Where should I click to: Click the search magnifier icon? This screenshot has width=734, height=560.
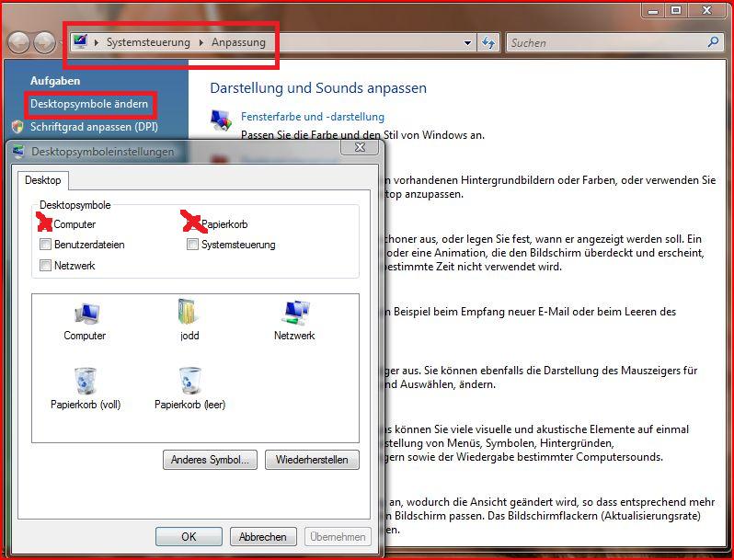[713, 42]
